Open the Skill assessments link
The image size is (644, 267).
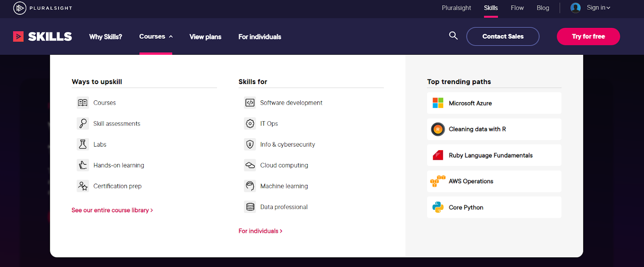coord(117,124)
